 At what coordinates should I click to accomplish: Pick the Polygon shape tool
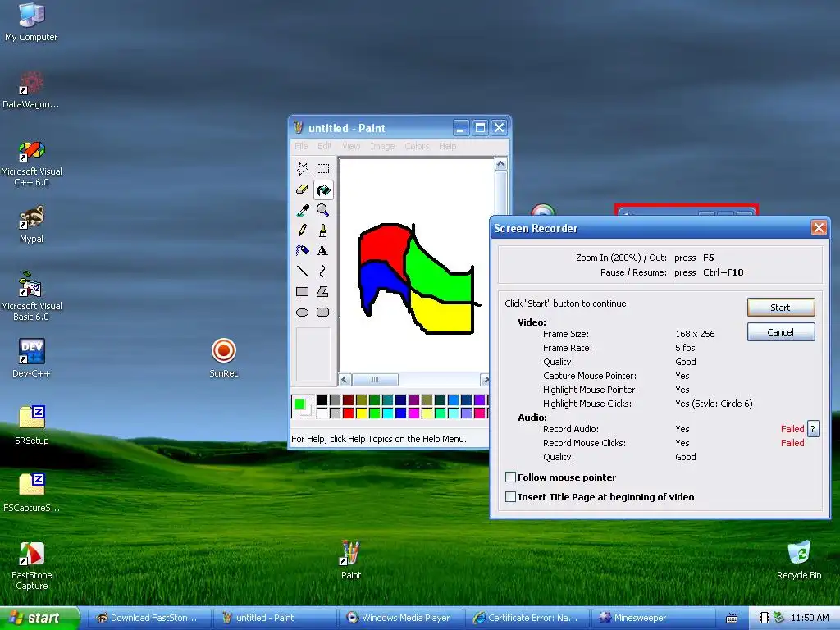322,292
